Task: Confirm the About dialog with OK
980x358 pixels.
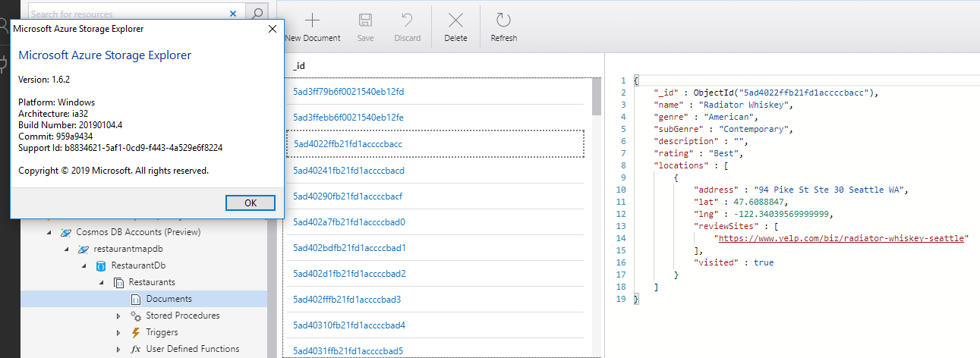Action: point(251,203)
